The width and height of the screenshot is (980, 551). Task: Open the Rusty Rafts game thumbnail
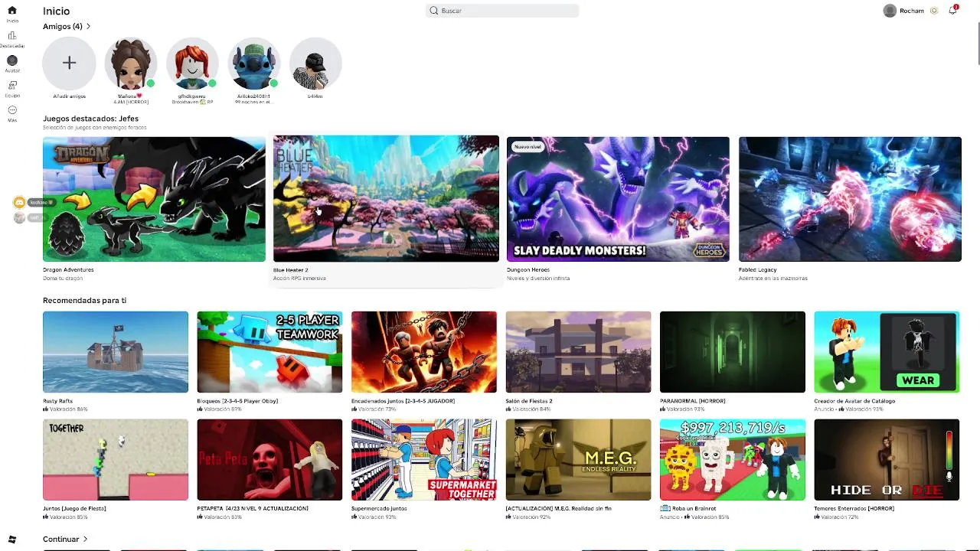coord(116,352)
